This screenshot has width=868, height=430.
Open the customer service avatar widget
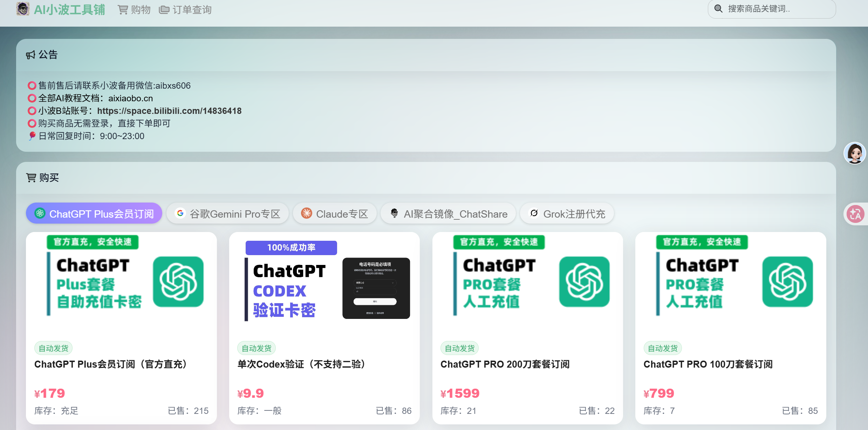coord(854,153)
